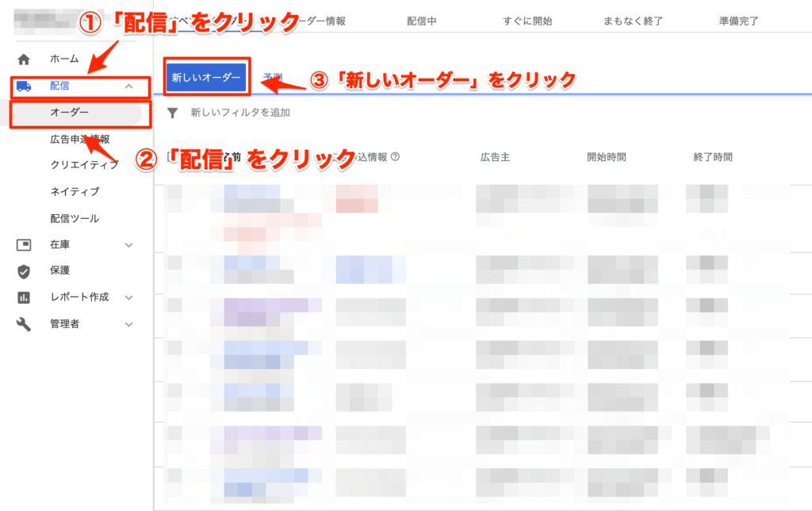Click the 在庫 inventory icon

tap(24, 244)
